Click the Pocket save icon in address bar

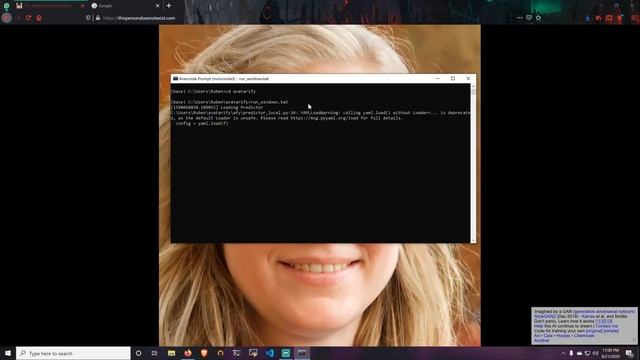(x=529, y=18)
